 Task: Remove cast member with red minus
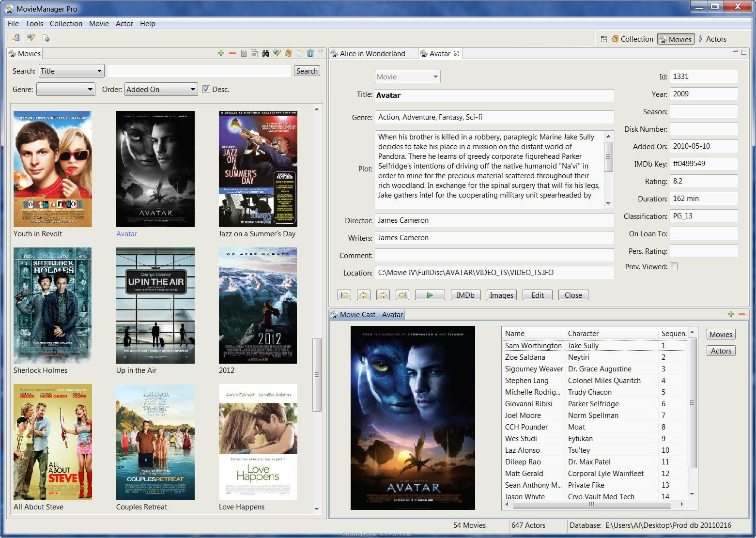click(x=742, y=314)
